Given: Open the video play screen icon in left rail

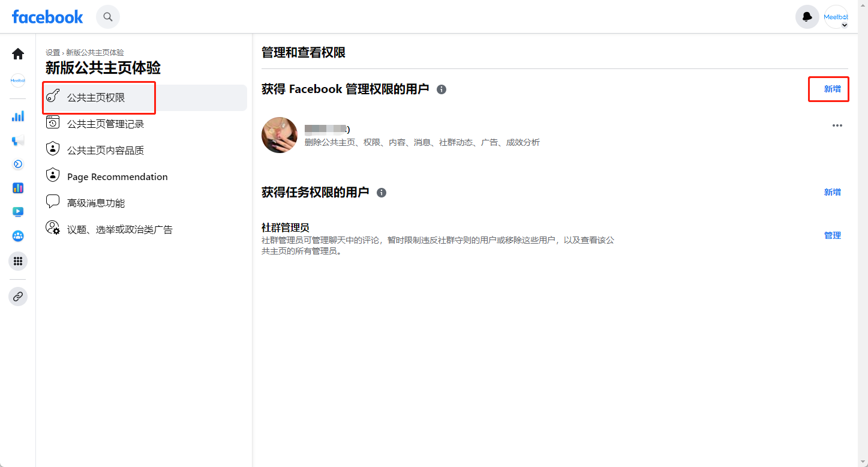Looking at the screenshot, I should (x=18, y=212).
